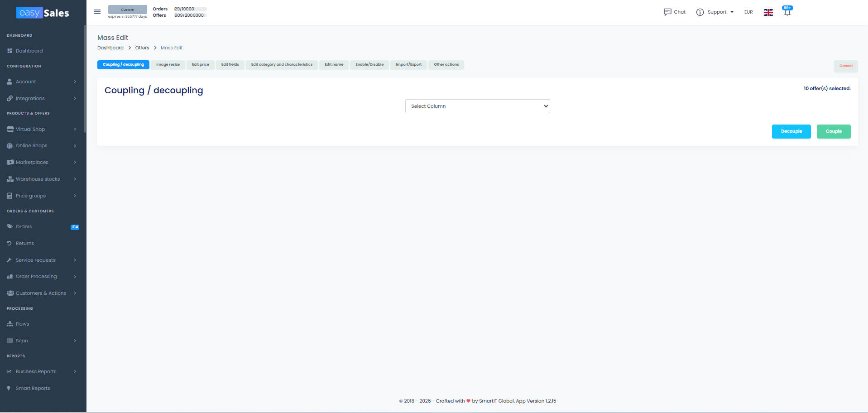This screenshot has height=413, width=868.
Task: Click the Integrations link icon
Action: [10, 98]
